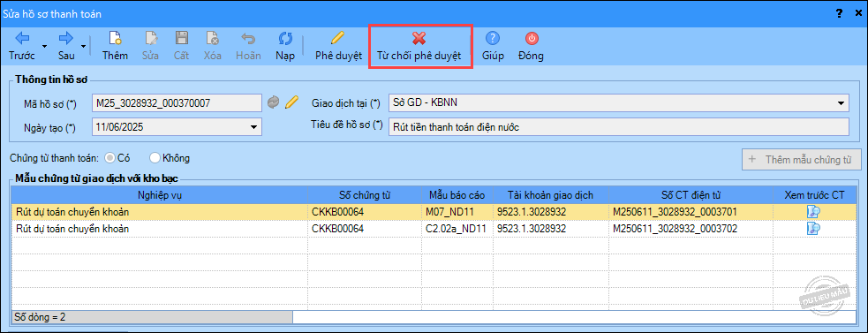Go to previous record with Trước arrow
Screen dimensions: 868x333
coord(21,38)
